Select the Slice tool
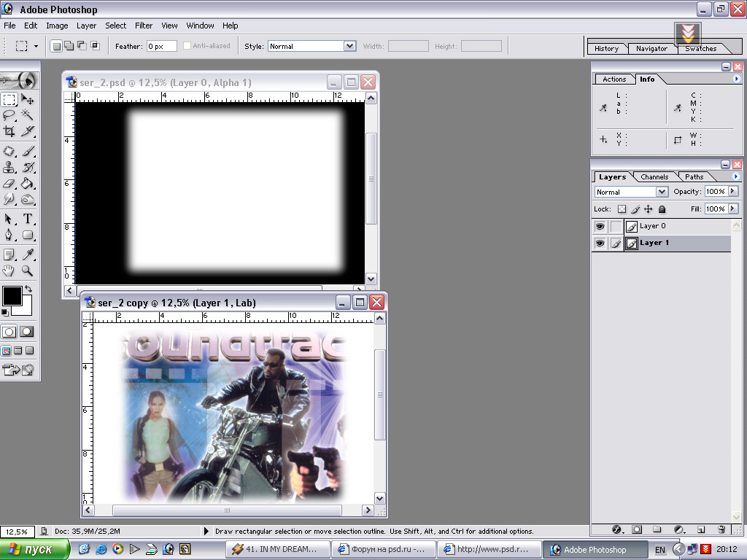 tap(27, 131)
